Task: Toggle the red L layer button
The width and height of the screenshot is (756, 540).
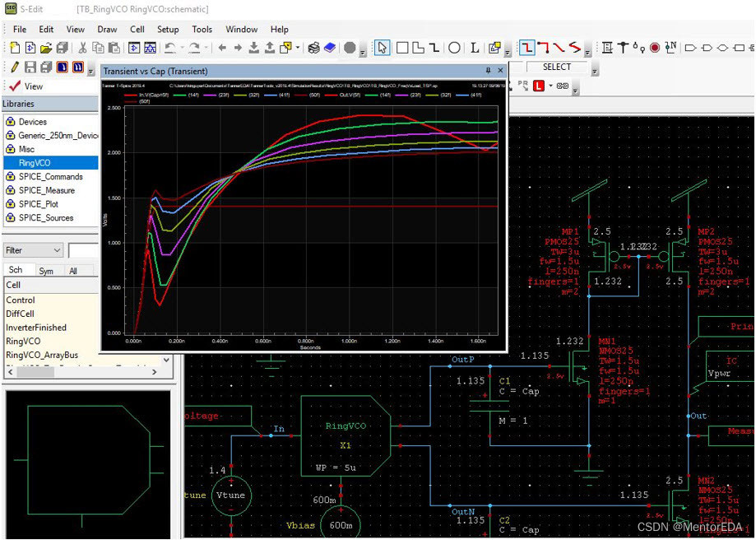Action: [x=538, y=86]
